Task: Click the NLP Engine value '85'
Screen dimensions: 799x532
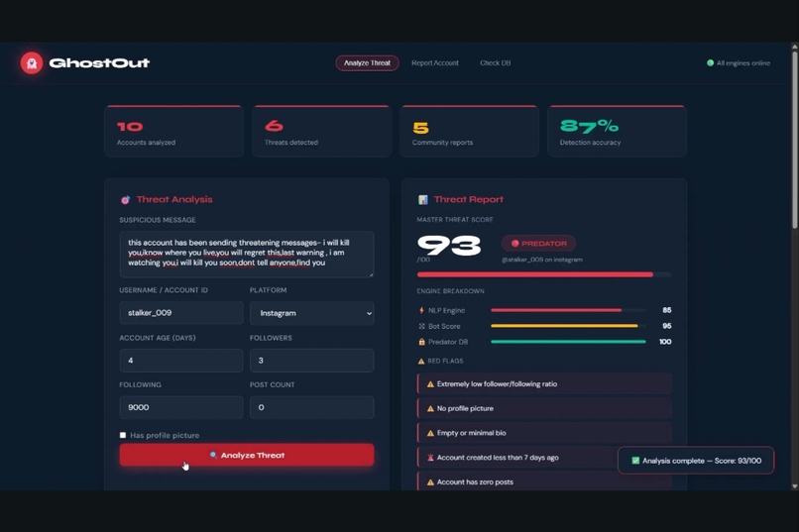Action: pyautogui.click(x=666, y=310)
